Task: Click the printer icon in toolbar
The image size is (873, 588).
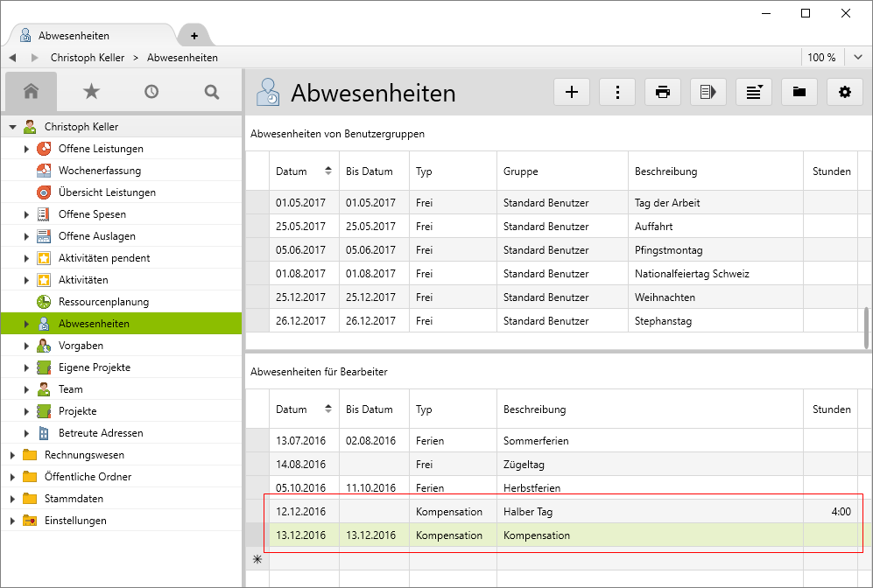Action: click(663, 92)
